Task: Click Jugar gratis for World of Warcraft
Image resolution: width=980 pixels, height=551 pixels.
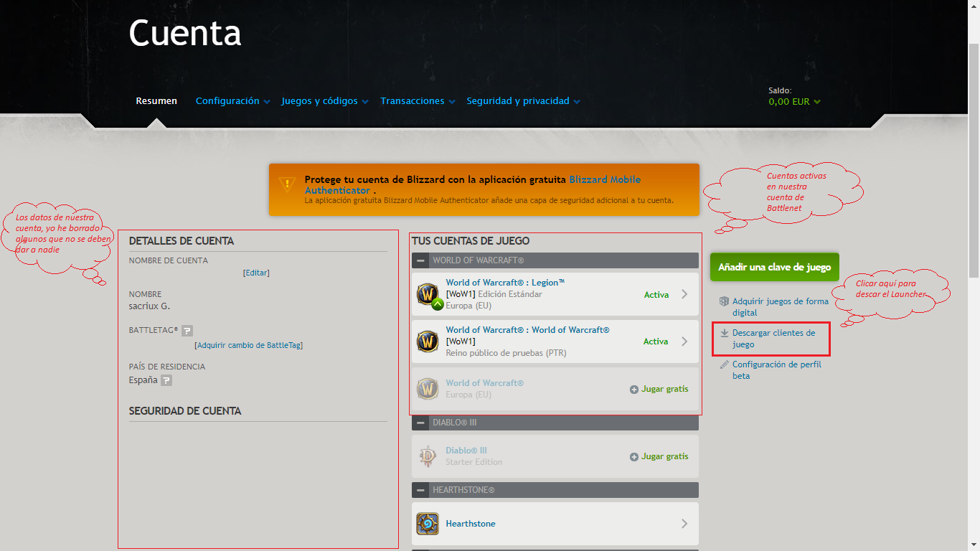Action: [x=659, y=389]
